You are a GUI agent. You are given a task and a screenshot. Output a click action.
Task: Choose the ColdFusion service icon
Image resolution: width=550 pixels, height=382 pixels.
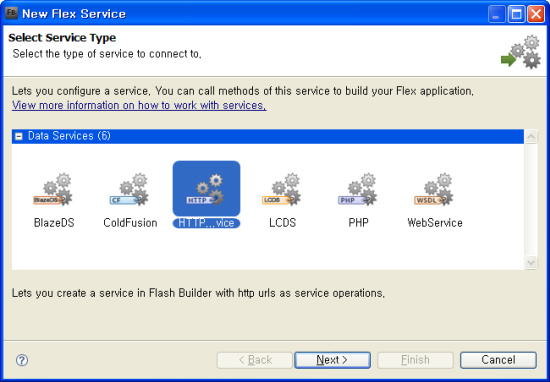pos(129,189)
